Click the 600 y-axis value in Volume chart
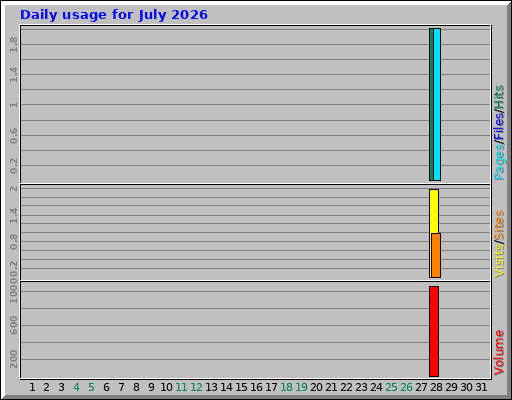The width and height of the screenshot is (512, 400). point(13,325)
